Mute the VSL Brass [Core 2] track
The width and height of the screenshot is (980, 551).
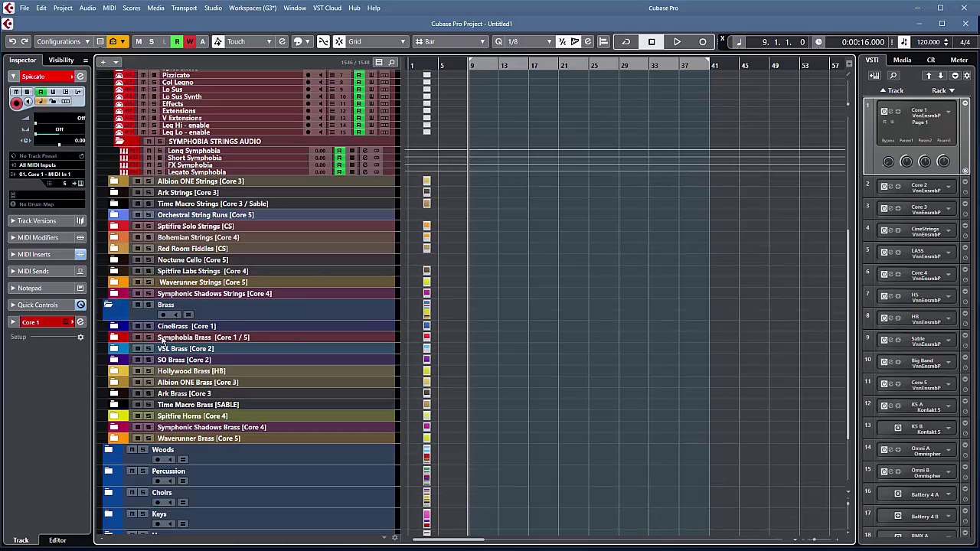coord(137,349)
